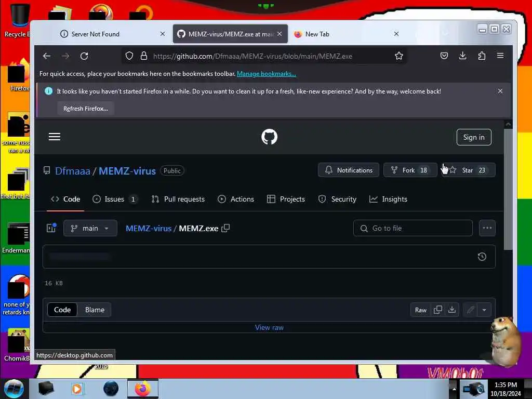Expand the edit options dropdown arrow
Image resolution: width=532 pixels, height=399 pixels.
point(484,310)
